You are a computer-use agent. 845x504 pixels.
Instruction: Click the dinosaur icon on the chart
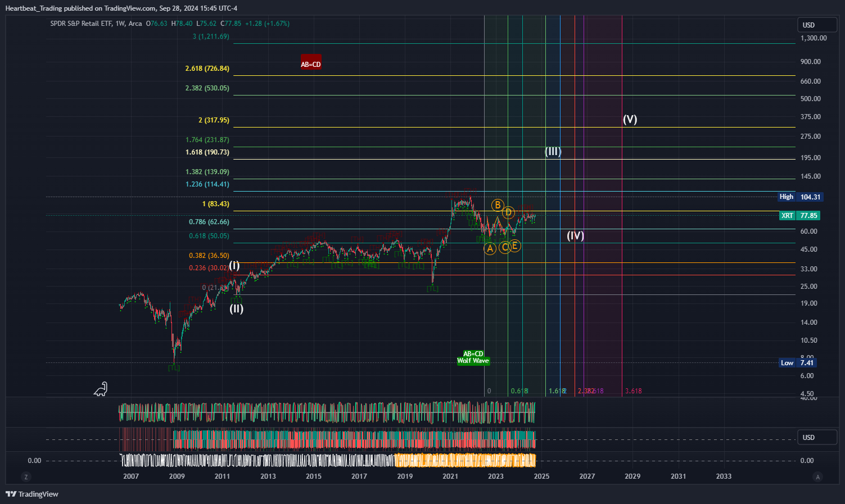(100, 389)
